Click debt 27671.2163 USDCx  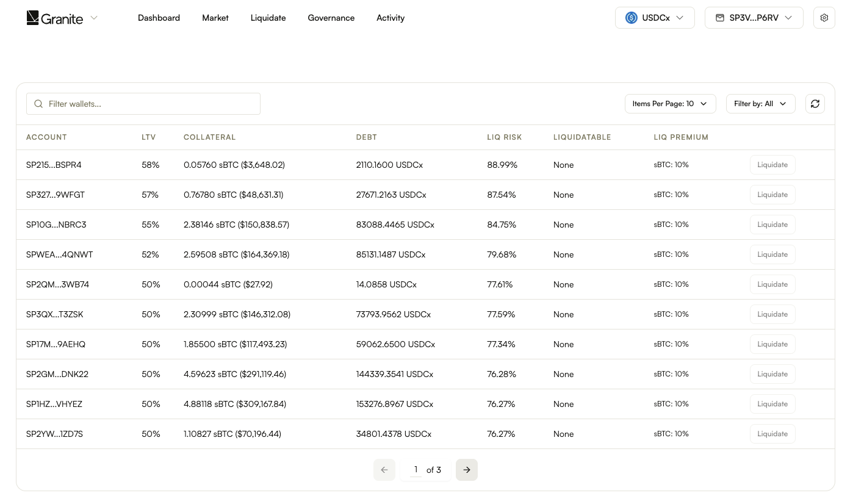click(391, 195)
